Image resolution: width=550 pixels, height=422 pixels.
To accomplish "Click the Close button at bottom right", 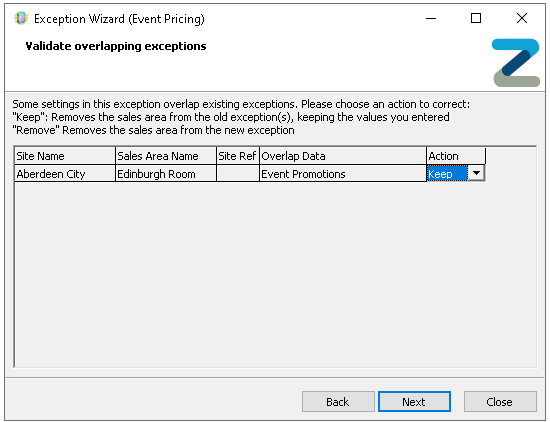I will (500, 401).
